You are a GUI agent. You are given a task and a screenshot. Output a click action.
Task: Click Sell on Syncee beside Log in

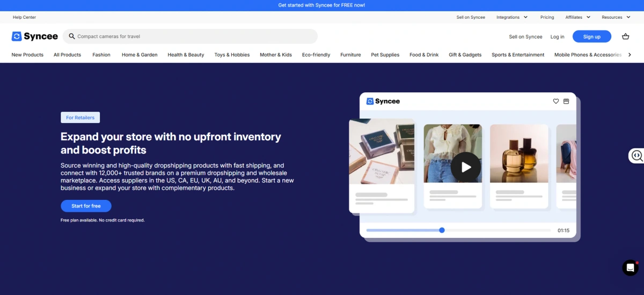(525, 37)
